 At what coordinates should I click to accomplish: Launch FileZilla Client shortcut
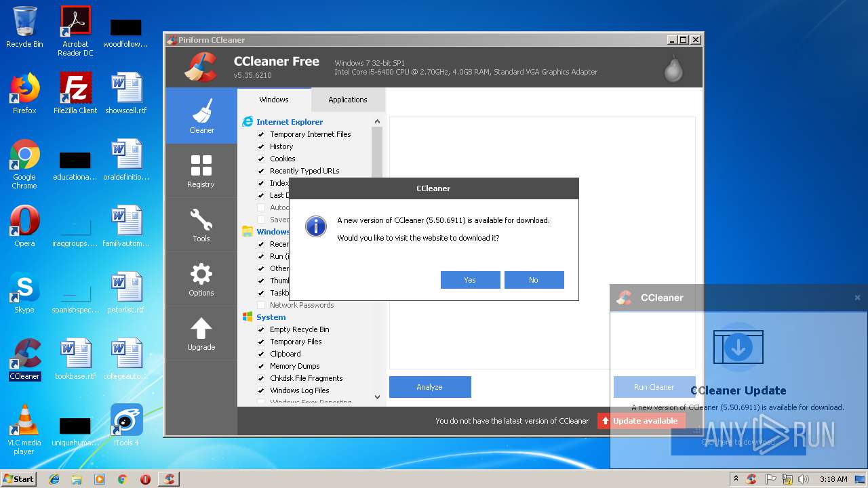point(75,94)
